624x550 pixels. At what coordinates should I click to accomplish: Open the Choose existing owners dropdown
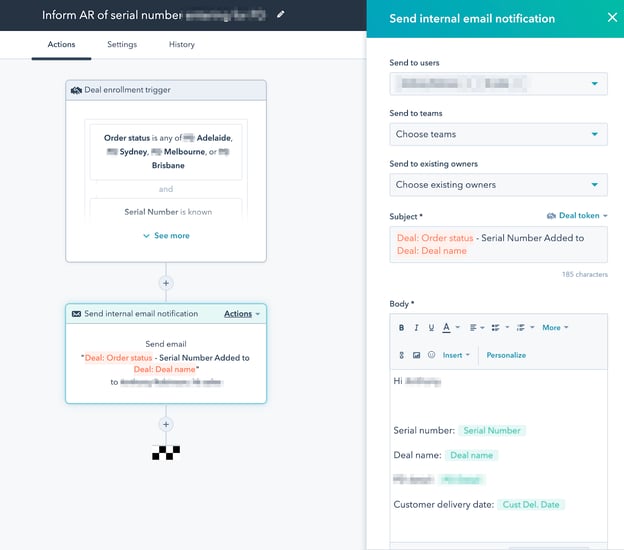tap(497, 185)
